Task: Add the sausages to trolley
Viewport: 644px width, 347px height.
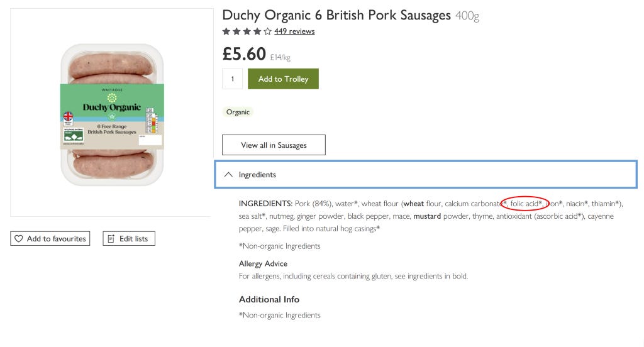Action: point(283,79)
